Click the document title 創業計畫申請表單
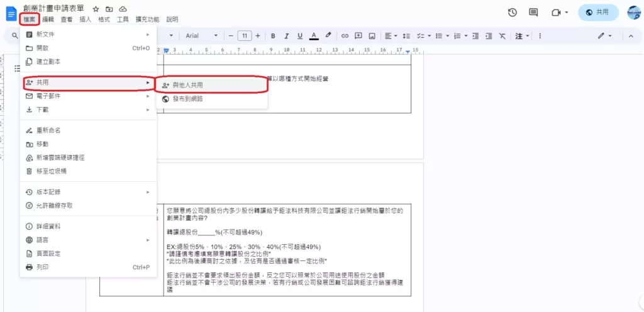This screenshot has width=644, height=312. coord(54,9)
